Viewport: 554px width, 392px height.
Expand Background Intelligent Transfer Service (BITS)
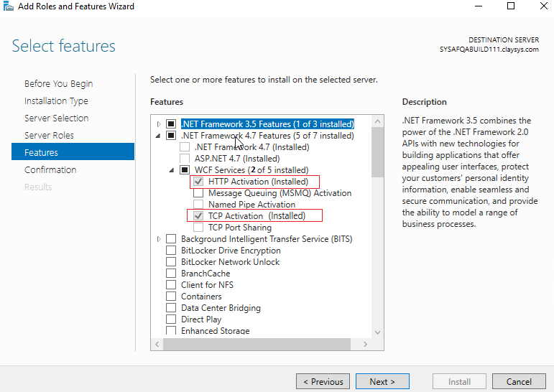point(159,239)
